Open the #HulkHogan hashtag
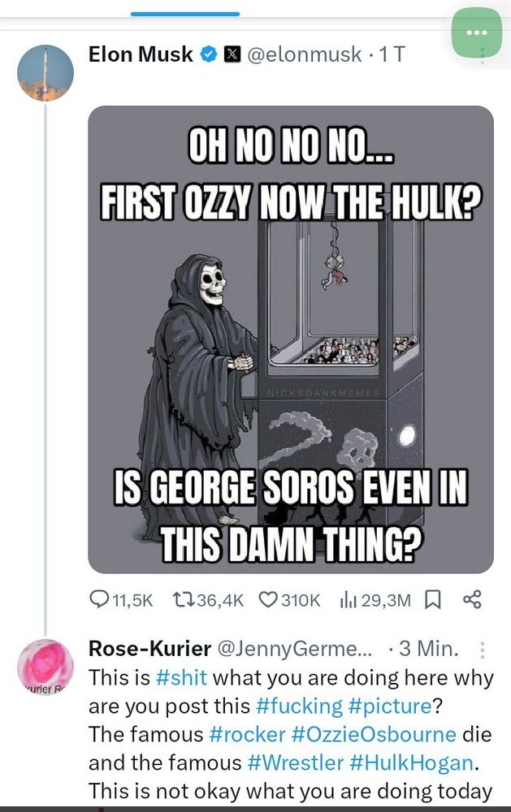 pyautogui.click(x=412, y=762)
